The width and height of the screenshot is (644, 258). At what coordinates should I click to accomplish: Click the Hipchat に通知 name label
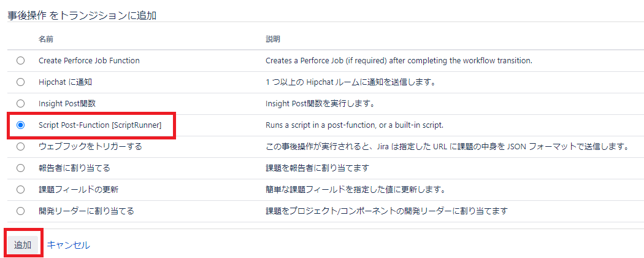click(65, 82)
